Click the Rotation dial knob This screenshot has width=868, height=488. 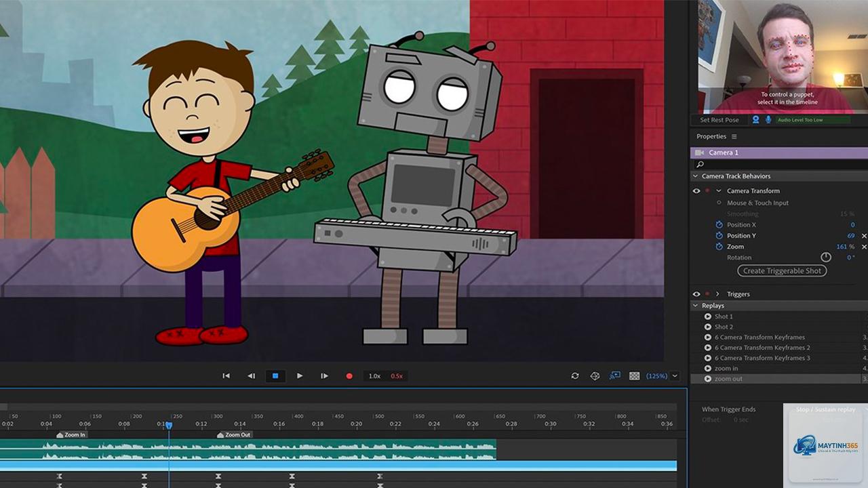(x=826, y=257)
